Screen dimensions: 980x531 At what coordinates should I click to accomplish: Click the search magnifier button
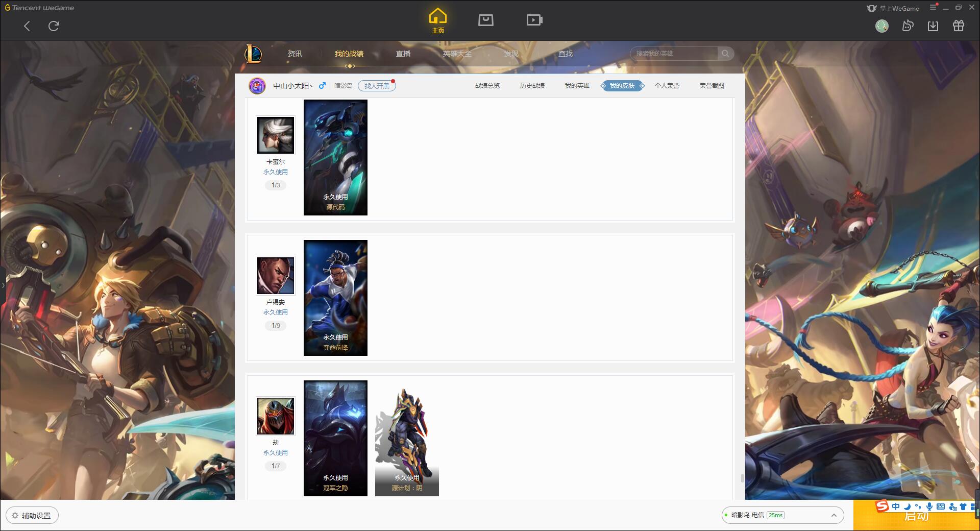[x=725, y=54]
